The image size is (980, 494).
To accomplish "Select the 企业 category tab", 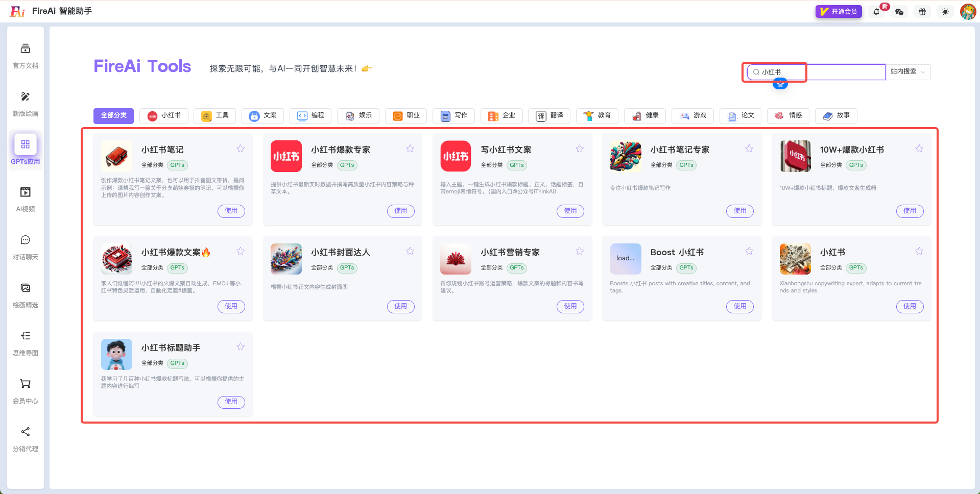I will coord(501,116).
